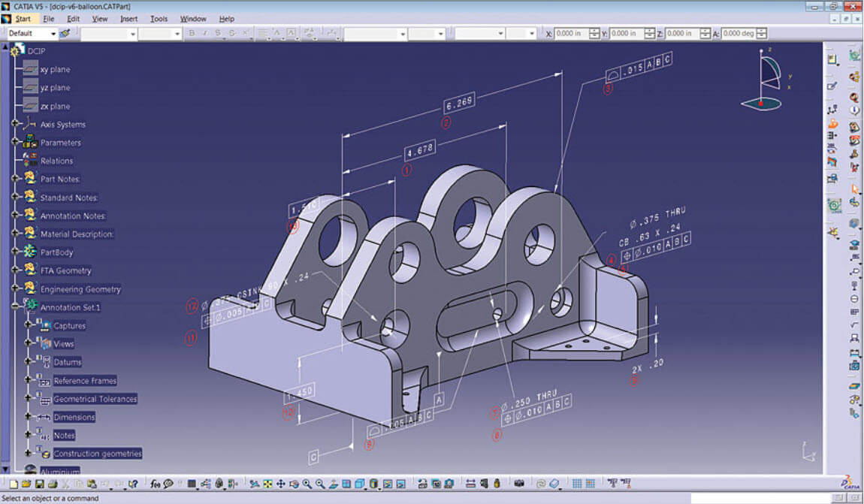Image resolution: width=864 pixels, height=504 pixels.
Task: Save the part with the floppy disk icon
Action: [39, 484]
